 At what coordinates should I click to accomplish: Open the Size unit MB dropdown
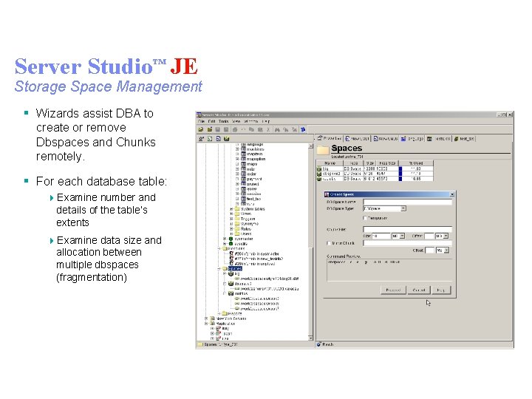coord(402,236)
